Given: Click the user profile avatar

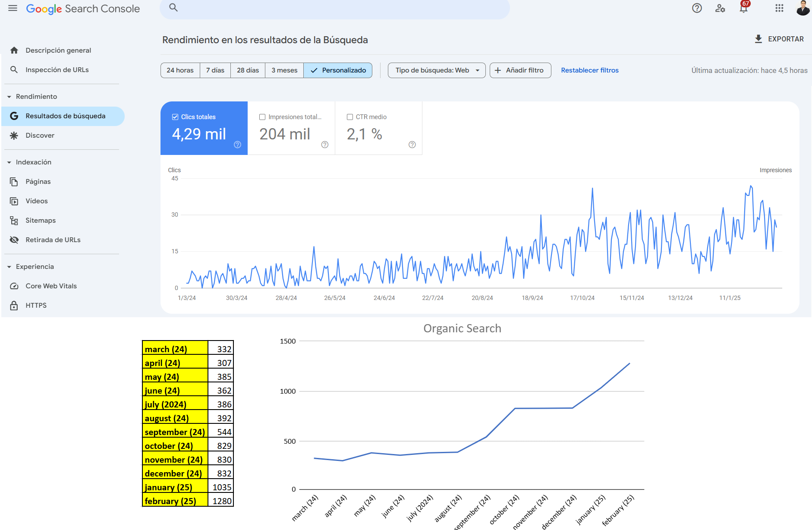Looking at the screenshot, I should point(803,8).
